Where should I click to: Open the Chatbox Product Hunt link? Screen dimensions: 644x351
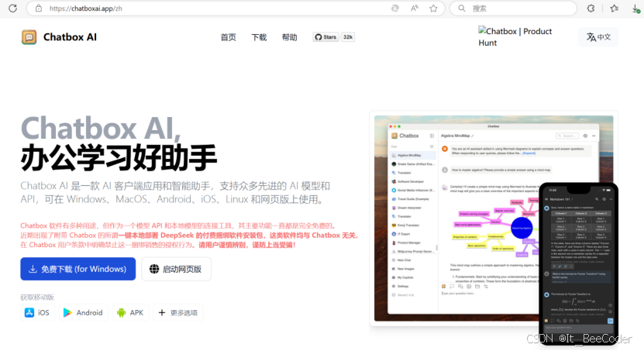[515, 37]
